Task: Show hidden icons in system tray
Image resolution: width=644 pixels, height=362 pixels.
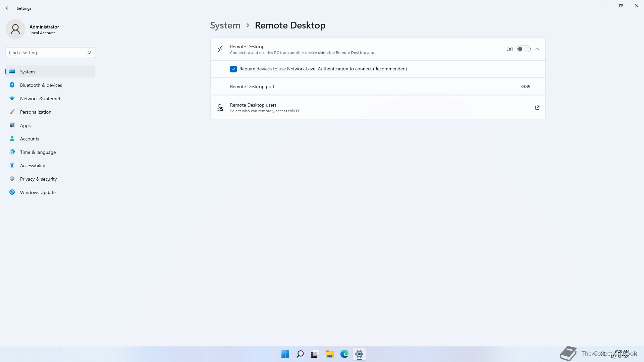Action: point(594,354)
